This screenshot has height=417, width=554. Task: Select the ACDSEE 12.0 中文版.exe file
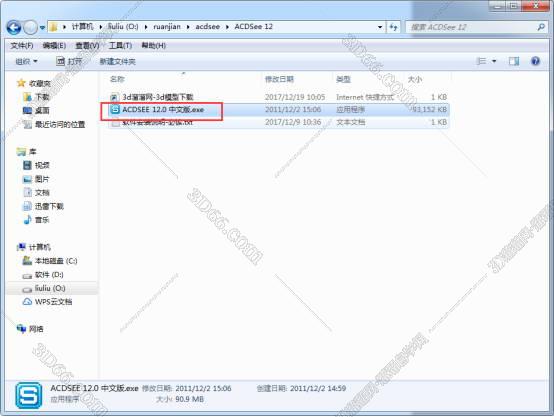click(163, 110)
